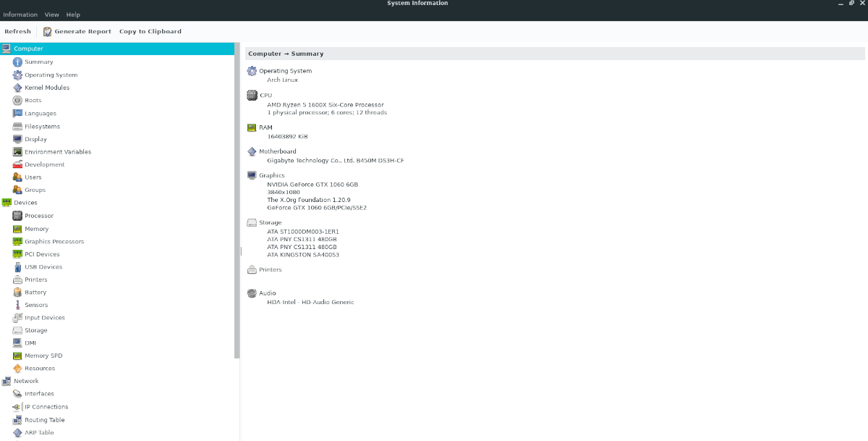Click the 16403892 KiB value
Screen dimensions: 868x441
(287, 136)
